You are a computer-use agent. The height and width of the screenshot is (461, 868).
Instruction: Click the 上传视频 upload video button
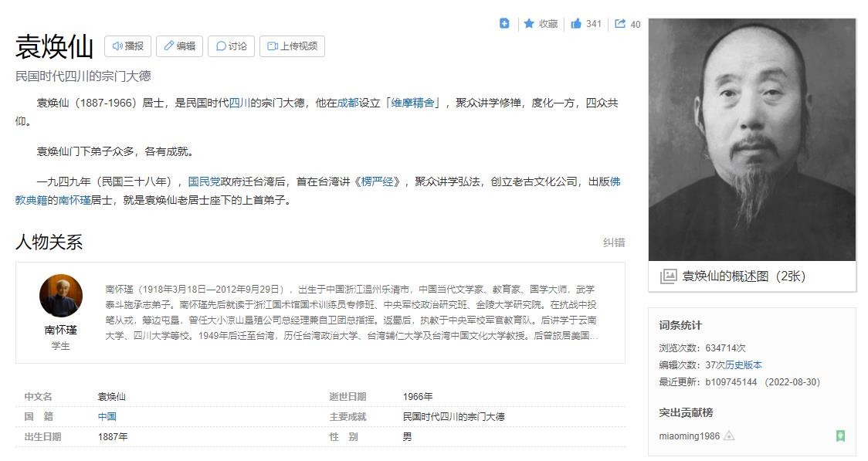click(292, 46)
